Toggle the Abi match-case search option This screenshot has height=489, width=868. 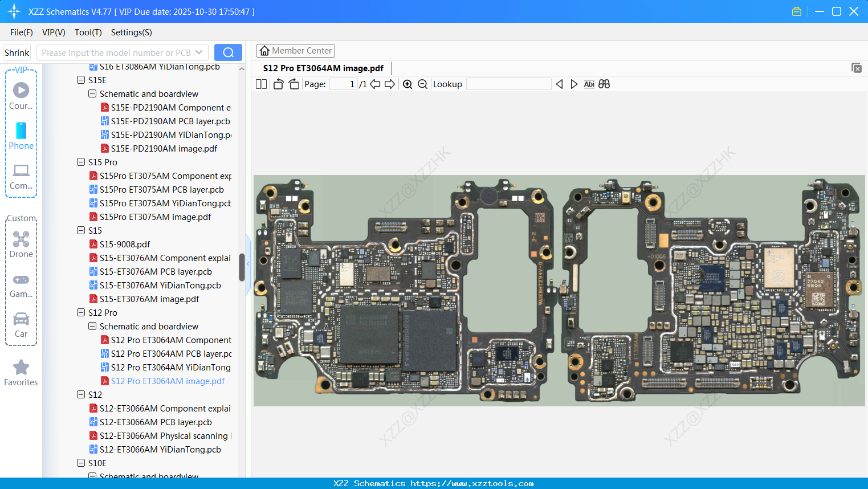tap(589, 84)
